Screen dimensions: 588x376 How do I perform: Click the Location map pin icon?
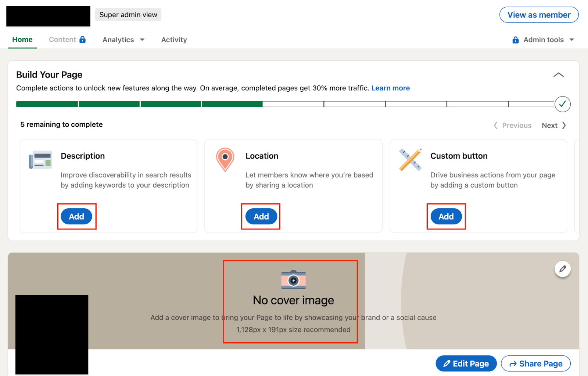pyautogui.click(x=225, y=159)
